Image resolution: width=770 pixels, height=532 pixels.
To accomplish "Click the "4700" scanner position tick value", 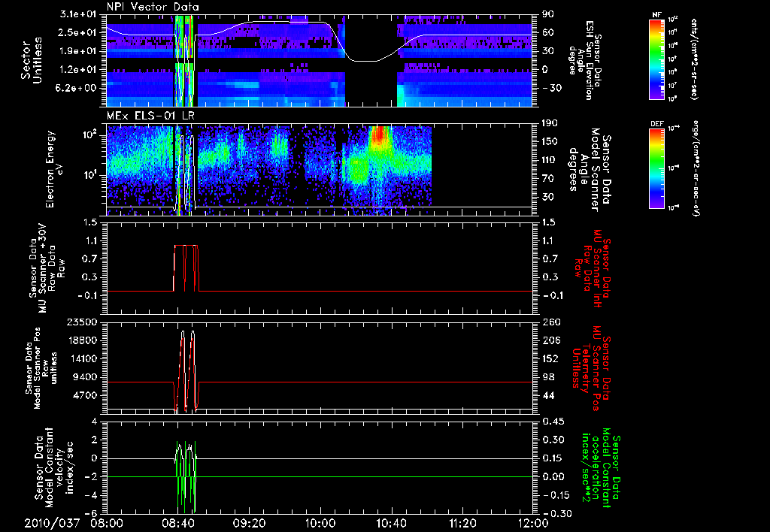I will [x=84, y=395].
